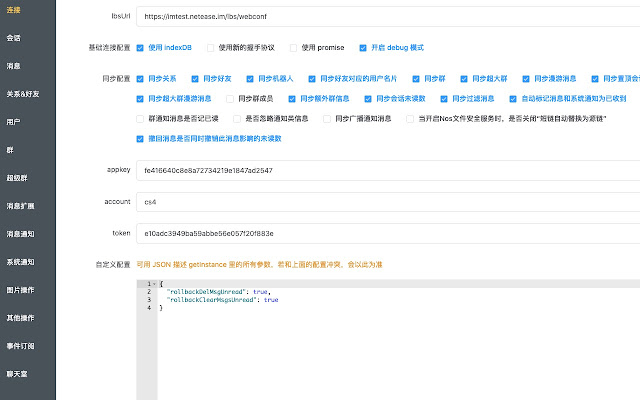
Task: Uncheck the 同步群 checkbox
Action: pos(416,79)
